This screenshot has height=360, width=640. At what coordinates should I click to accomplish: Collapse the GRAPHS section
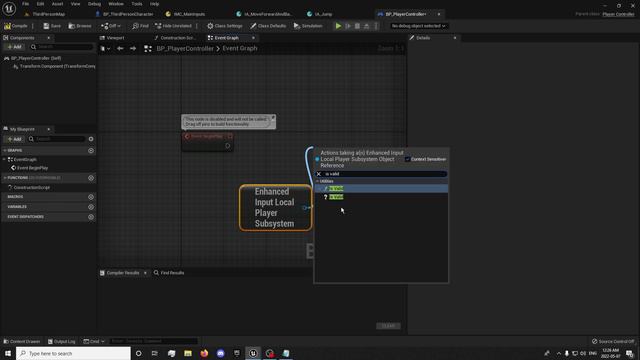tap(5, 151)
